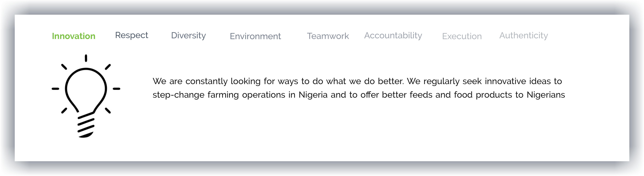Open the Diversity value tab
This screenshot has height=176, width=644.
188,35
